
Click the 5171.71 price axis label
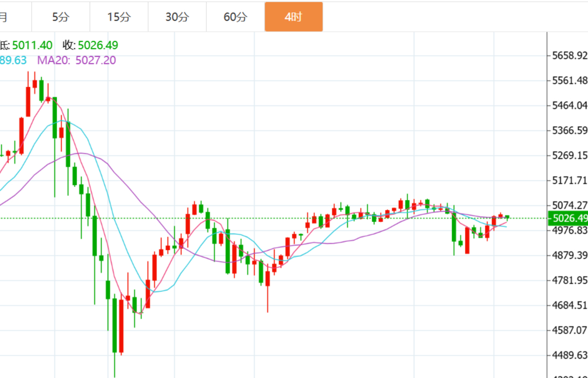pos(569,180)
